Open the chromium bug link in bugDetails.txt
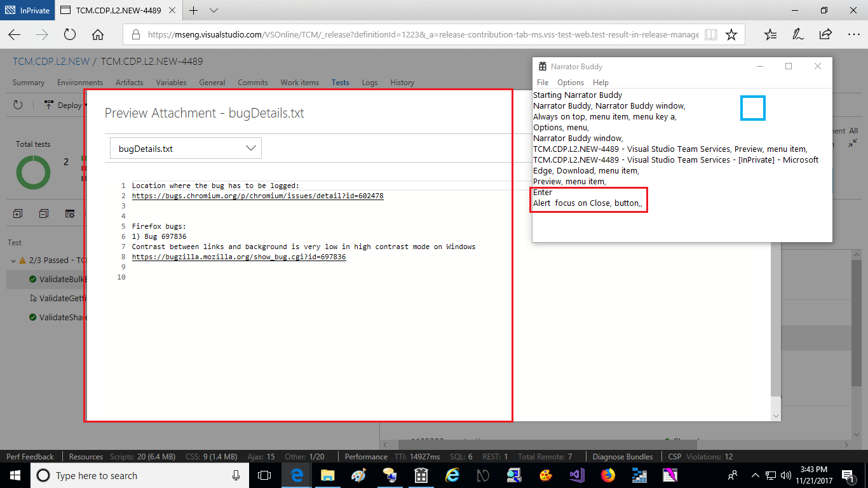This screenshot has width=868, height=488. pyautogui.click(x=257, y=196)
